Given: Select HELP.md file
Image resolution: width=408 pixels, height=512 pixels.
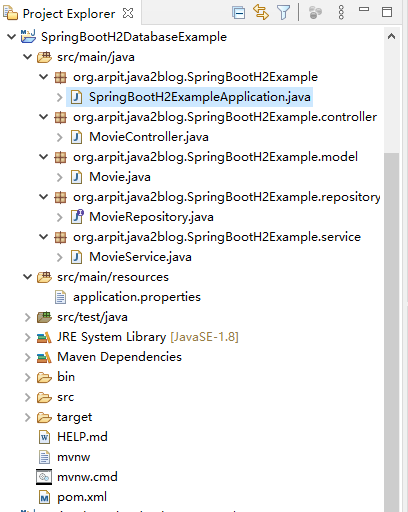Looking at the screenshot, I should [82, 437].
